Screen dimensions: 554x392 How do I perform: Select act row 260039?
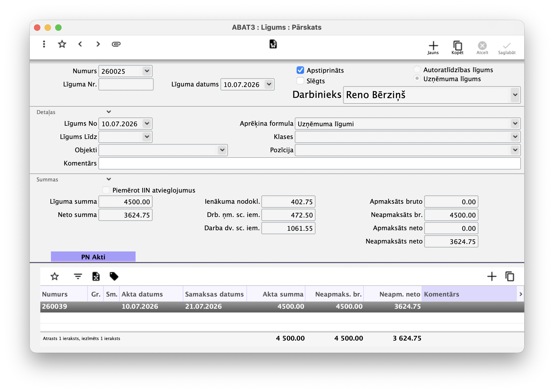(x=282, y=307)
